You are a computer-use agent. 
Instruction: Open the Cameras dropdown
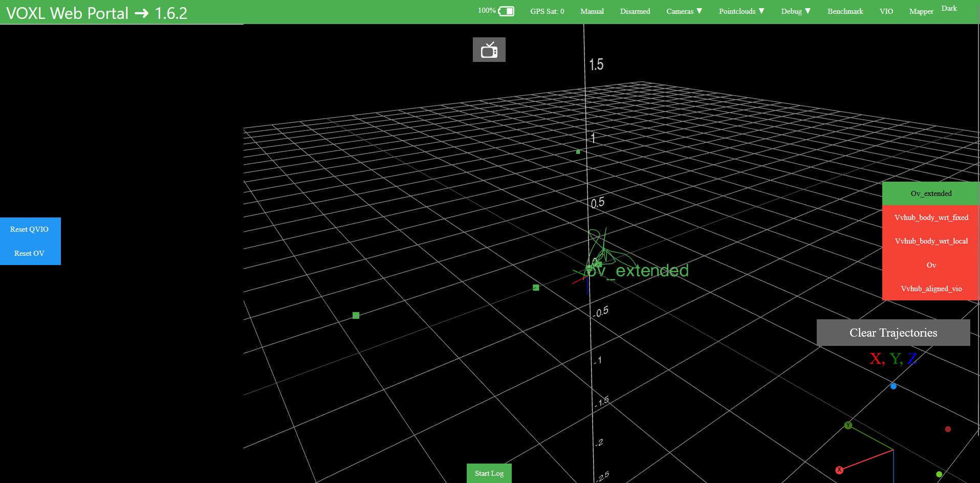pyautogui.click(x=684, y=11)
